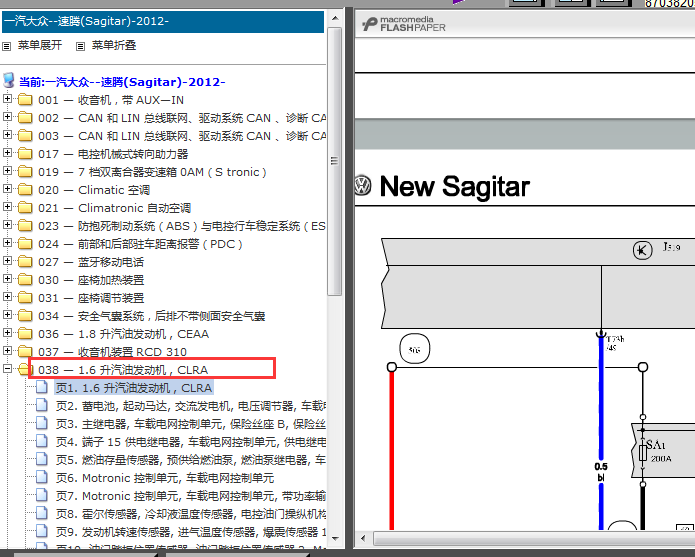
Task: Click the document horizontal scrollbar left arrow
Action: (x=363, y=539)
